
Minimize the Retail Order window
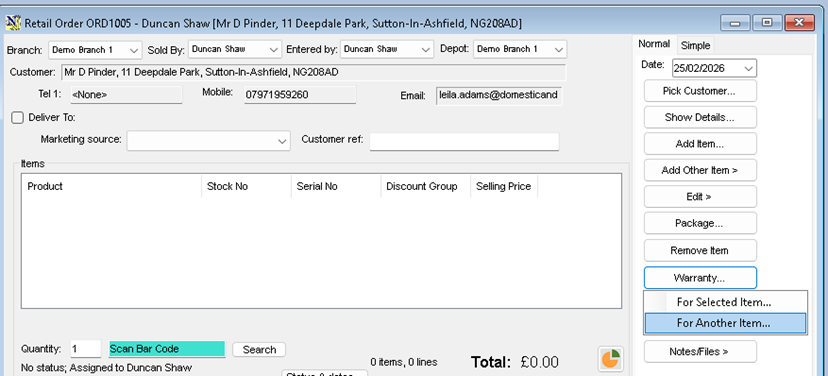click(x=735, y=23)
